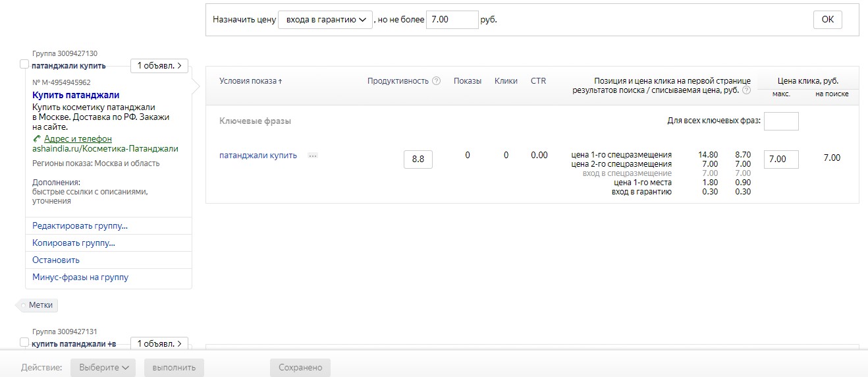
Task: Expand 1 объявл. for group 3009427130
Action: (159, 66)
